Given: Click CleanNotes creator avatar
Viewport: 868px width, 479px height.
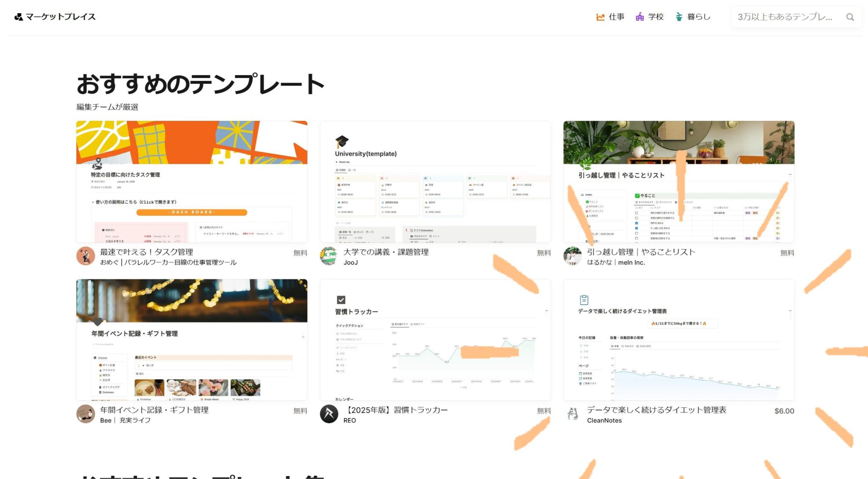Looking at the screenshot, I should coord(572,414).
